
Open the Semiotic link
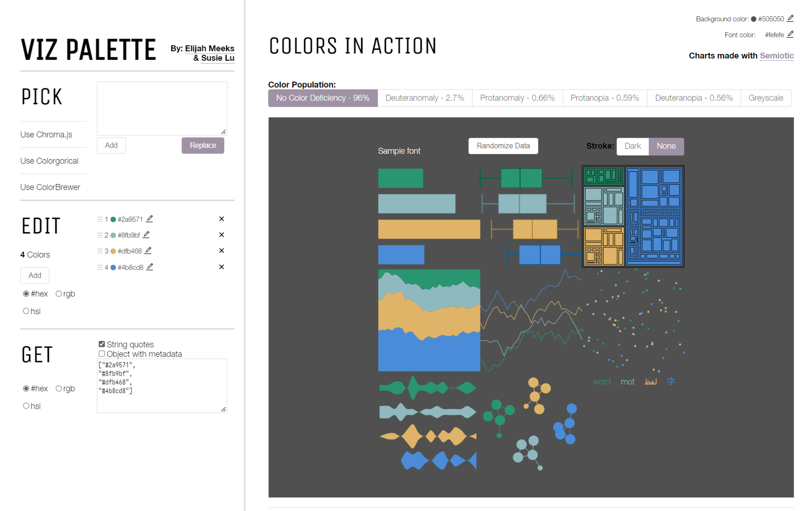click(x=776, y=56)
